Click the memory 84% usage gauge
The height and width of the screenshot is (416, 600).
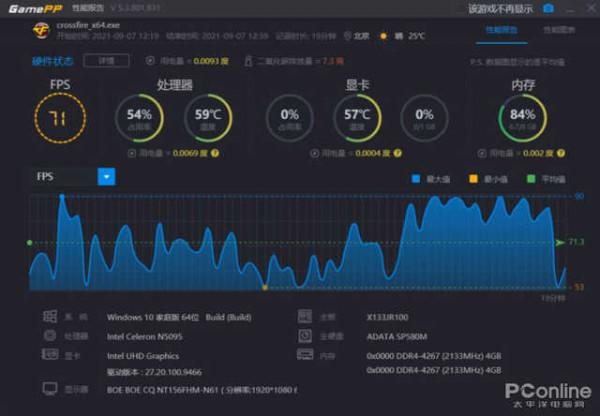click(x=522, y=118)
